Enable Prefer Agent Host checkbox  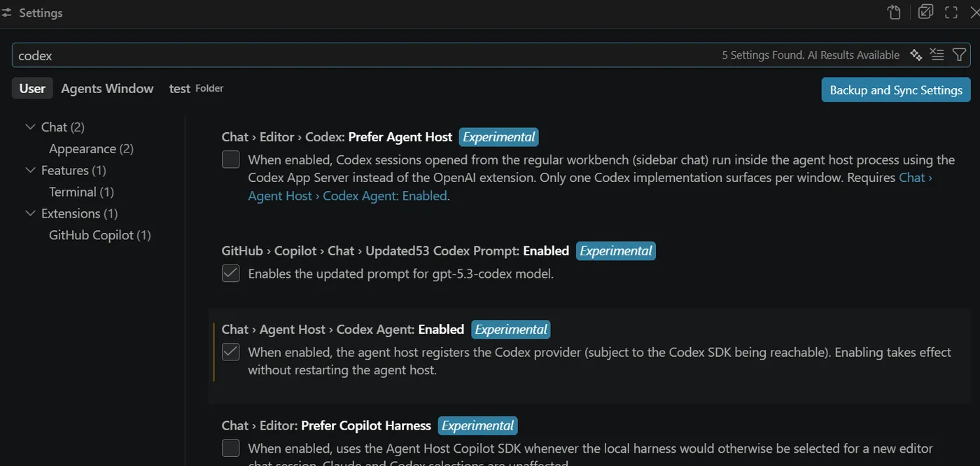click(x=230, y=160)
